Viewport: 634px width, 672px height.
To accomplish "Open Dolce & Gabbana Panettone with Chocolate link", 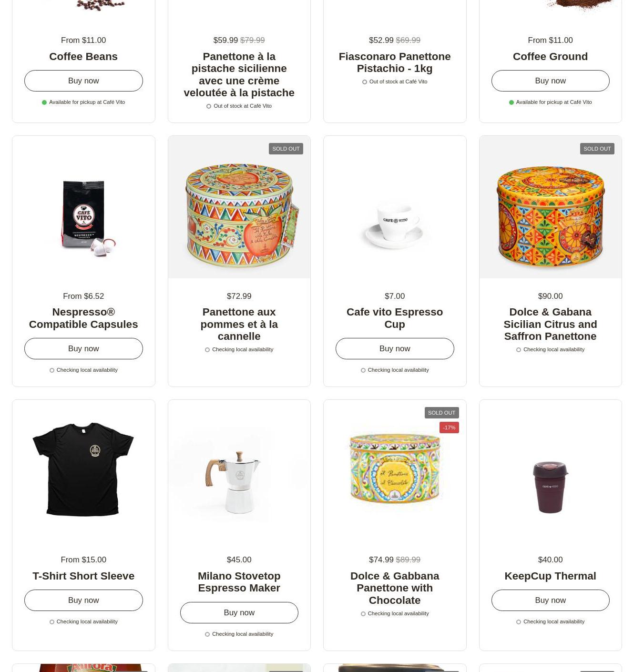I will click(395, 588).
